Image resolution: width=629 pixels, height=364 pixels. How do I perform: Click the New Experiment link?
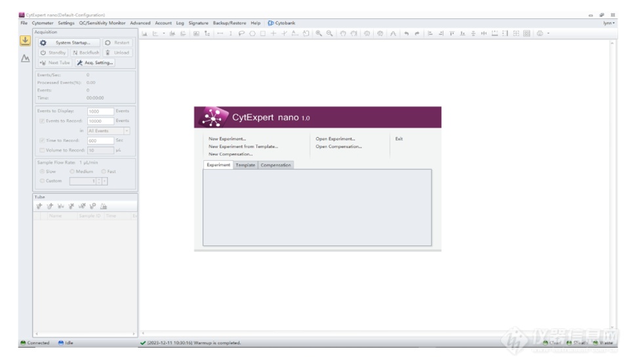coord(227,139)
